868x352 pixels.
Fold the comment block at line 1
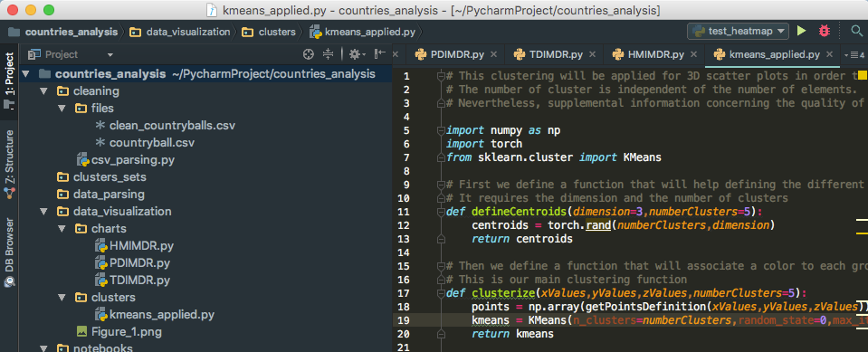441,76
